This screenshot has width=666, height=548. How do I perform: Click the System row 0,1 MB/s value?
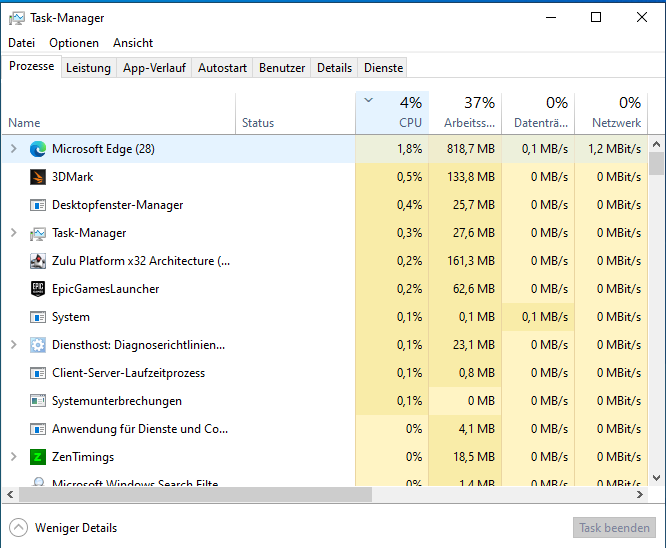[545, 317]
